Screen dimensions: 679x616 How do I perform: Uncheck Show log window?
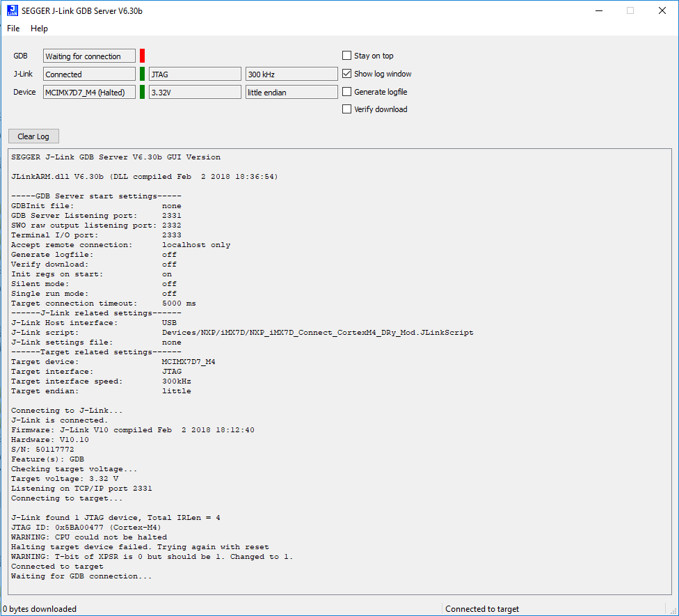(x=346, y=74)
